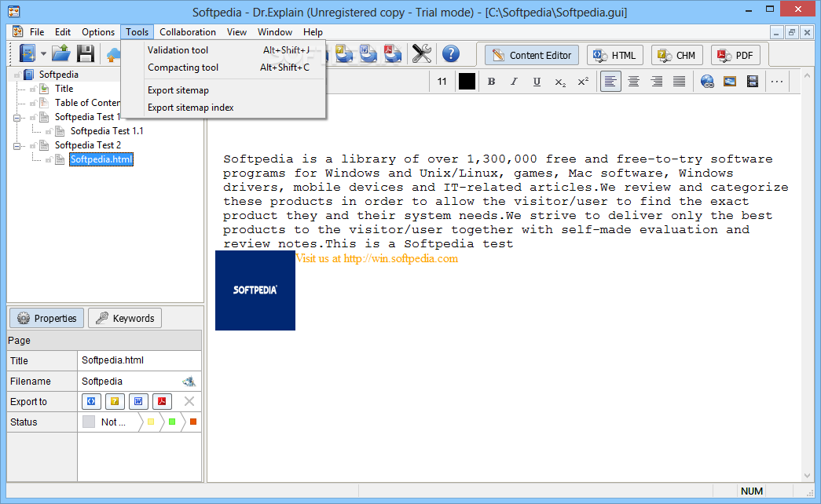The image size is (821, 504).
Task: Open the Collaboration menu
Action: [188, 32]
